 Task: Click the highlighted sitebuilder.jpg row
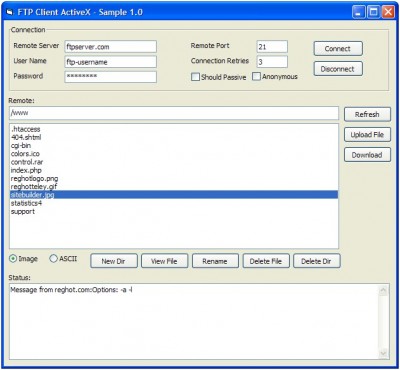point(174,195)
